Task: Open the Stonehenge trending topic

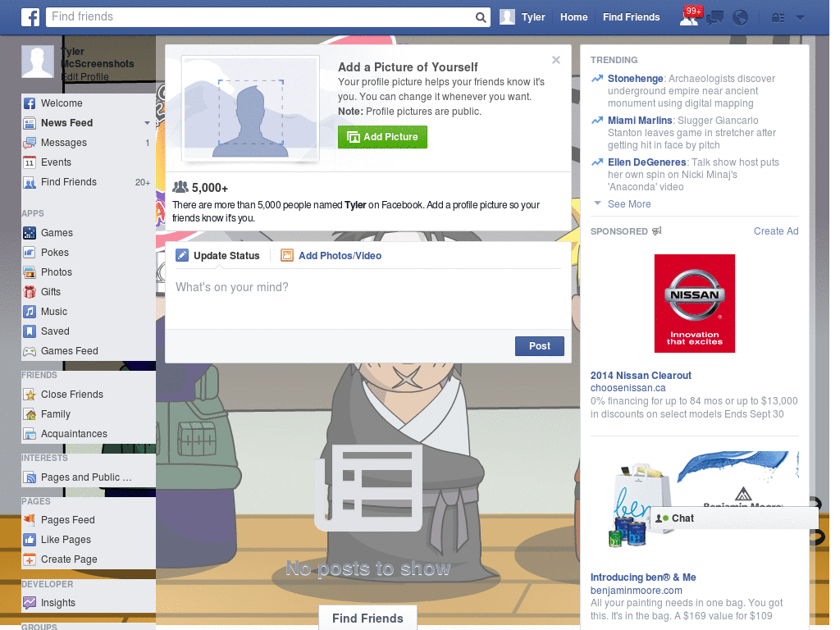Action: (x=636, y=79)
